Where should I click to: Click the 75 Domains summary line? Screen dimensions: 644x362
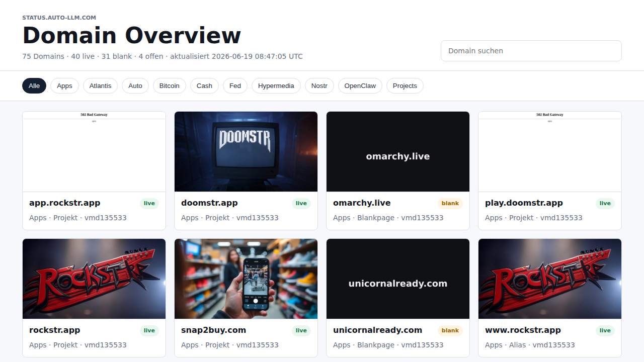point(163,56)
